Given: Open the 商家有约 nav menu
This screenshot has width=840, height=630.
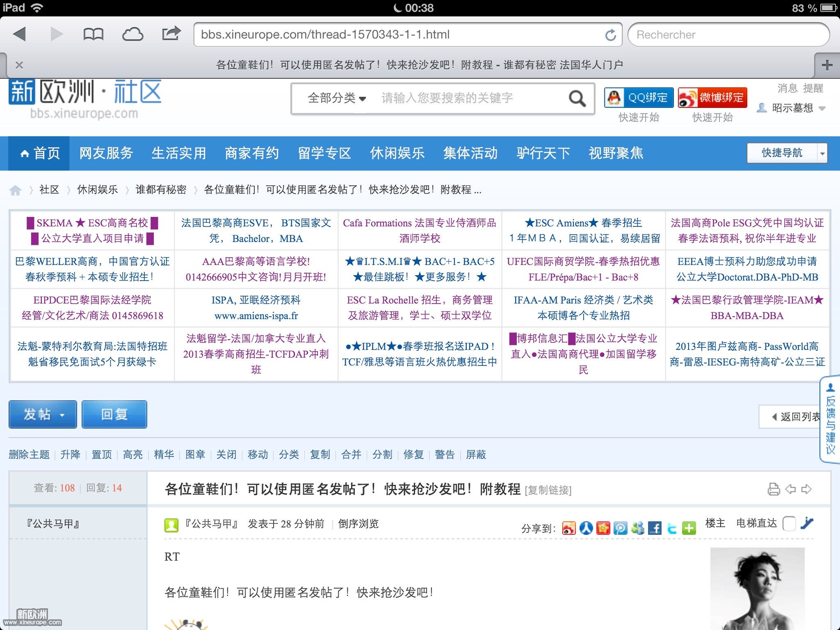Looking at the screenshot, I should [x=252, y=153].
